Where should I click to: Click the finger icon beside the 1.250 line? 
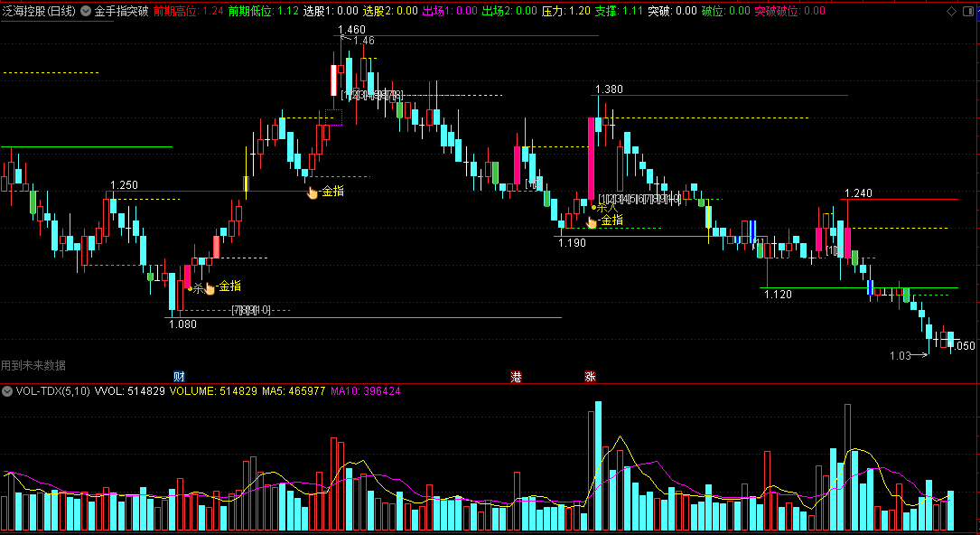click(313, 192)
